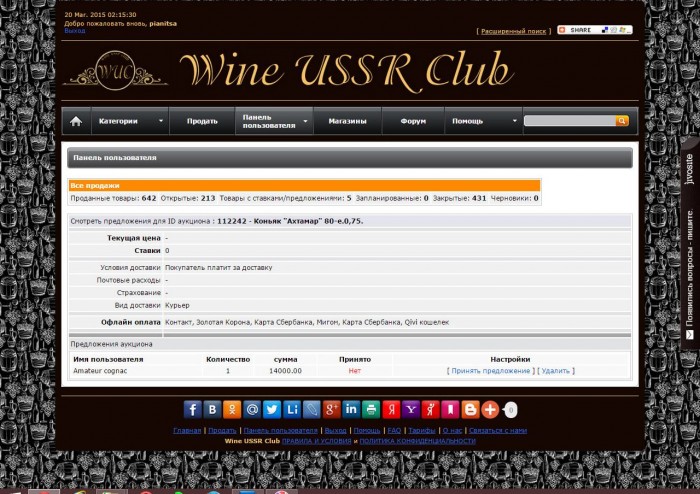Open the jivosite chat side tab
The image size is (700, 494).
click(x=690, y=244)
